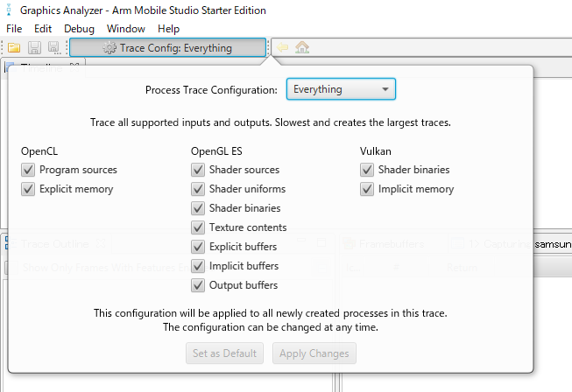Click the Apply Changes button
This screenshot has height=392, width=572.
[314, 353]
